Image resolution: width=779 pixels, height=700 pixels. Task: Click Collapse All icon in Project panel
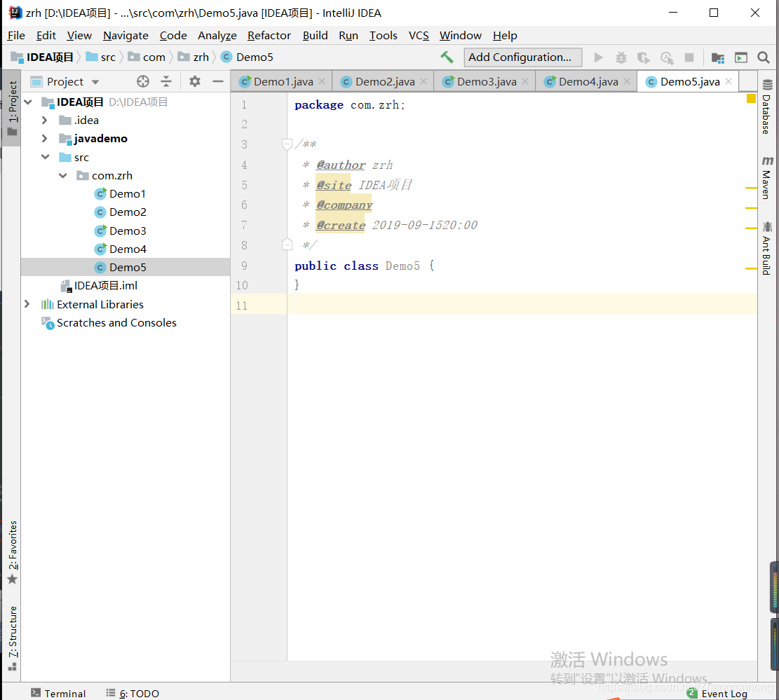tap(166, 81)
